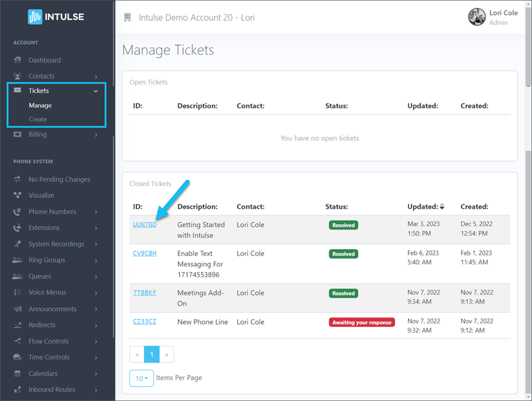
Task: Click the No Pending Changes sync icon
Action: pyautogui.click(x=17, y=179)
